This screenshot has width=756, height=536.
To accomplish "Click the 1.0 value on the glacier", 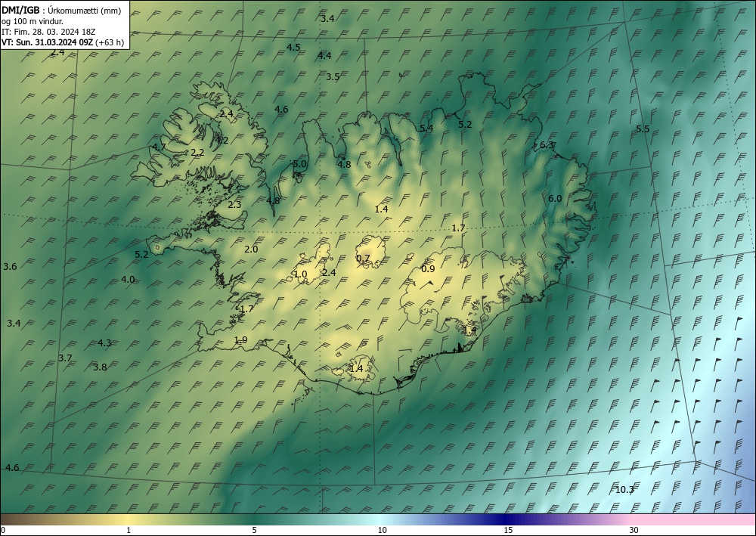I will point(300,274).
